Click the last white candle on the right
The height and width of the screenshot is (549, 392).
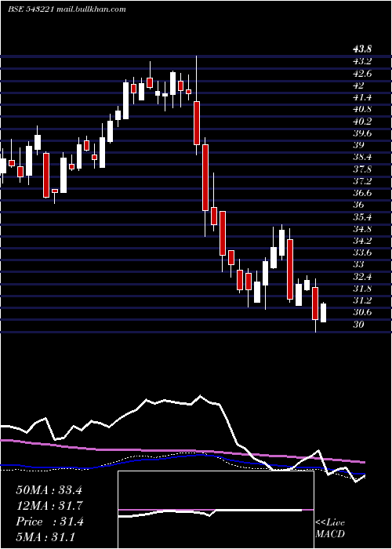pyautogui.click(x=323, y=313)
